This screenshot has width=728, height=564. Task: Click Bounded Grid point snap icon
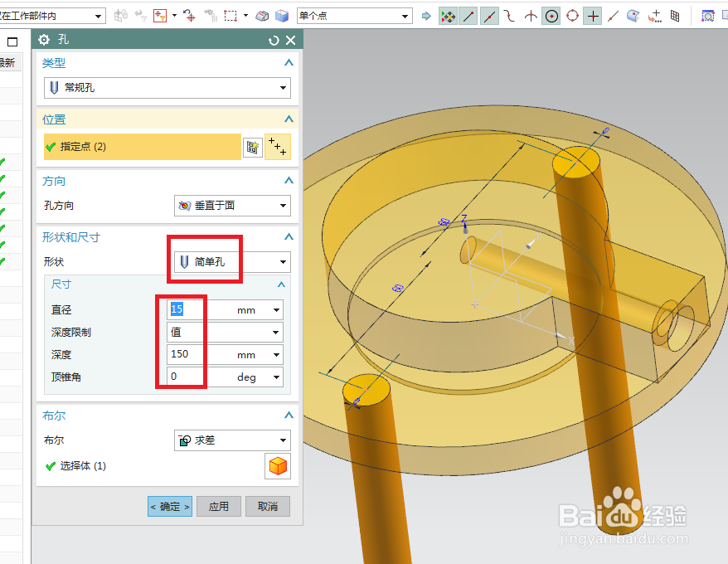(x=675, y=17)
